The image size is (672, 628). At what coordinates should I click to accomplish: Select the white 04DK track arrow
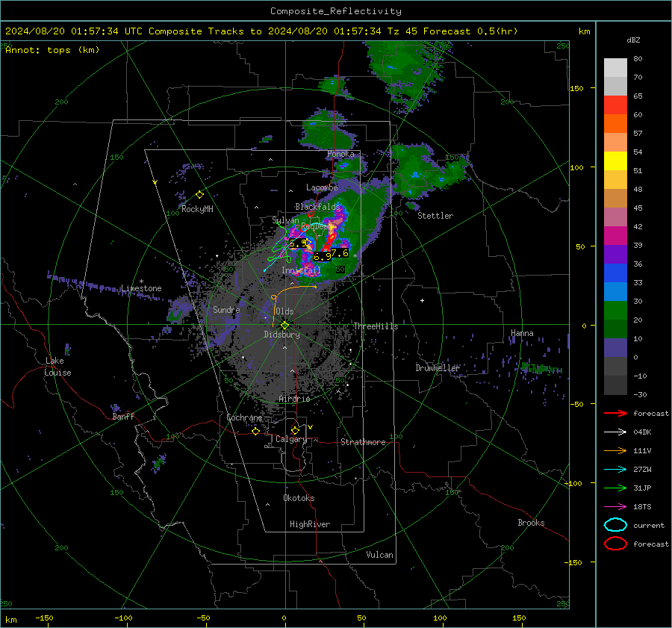615,432
